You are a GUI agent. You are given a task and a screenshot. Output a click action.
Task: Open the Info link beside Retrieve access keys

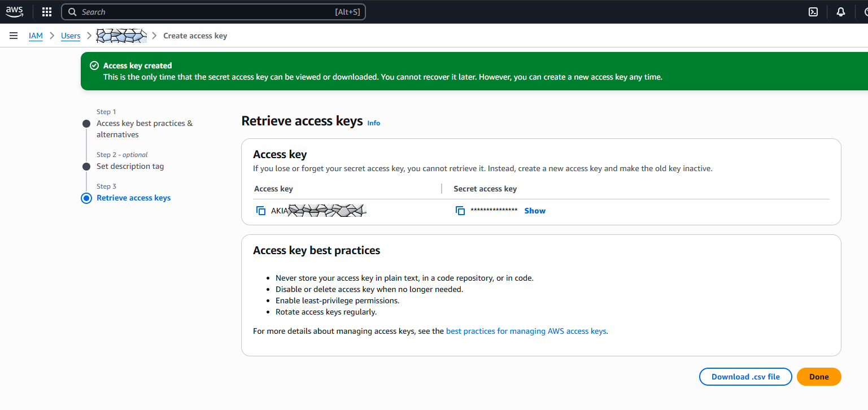tap(374, 123)
